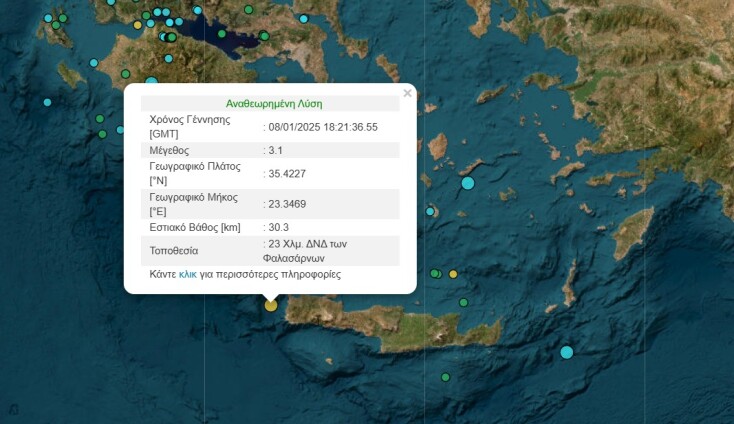Click the isolated cyan marker in the far-left sea

point(47,101)
